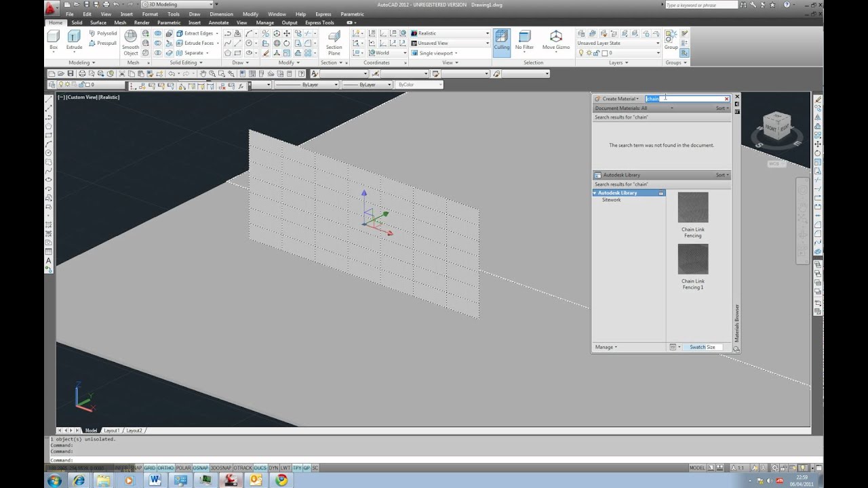Image resolution: width=868 pixels, height=488 pixels.
Task: Switch to the Solid ribbon tab
Action: 77,22
